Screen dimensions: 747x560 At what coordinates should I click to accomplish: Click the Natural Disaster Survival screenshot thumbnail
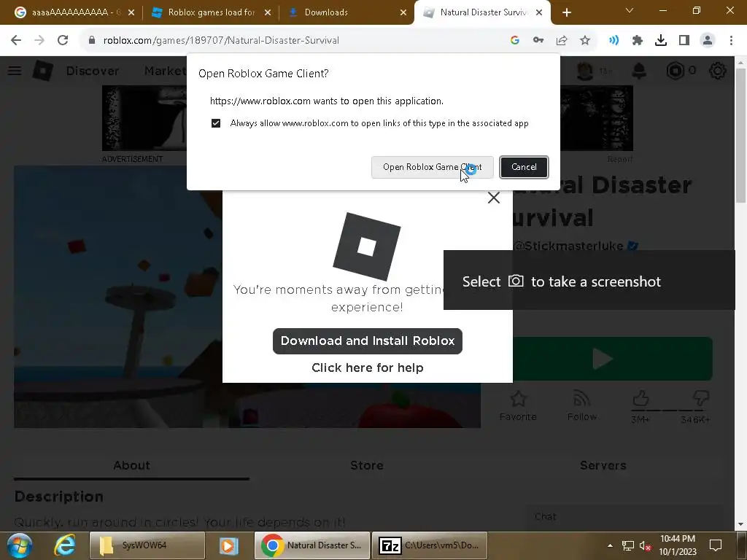pyautogui.click(x=118, y=297)
